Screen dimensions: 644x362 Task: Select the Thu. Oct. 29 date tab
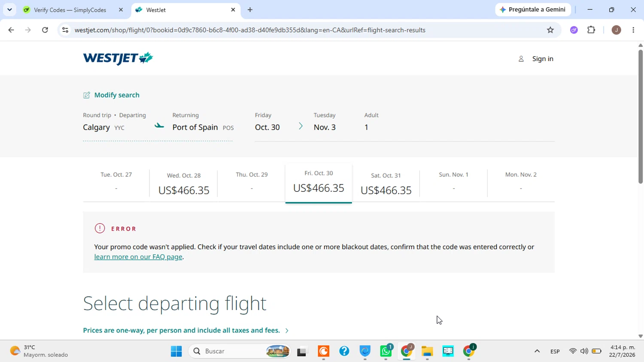pos(252,182)
